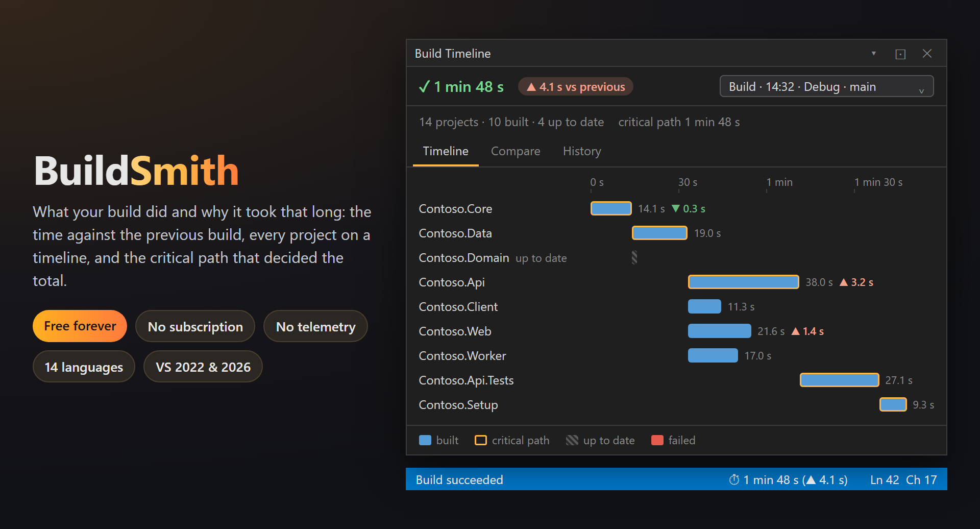This screenshot has height=529, width=980.
Task: Click the green 0.3 s faster delta
Action: pos(689,209)
